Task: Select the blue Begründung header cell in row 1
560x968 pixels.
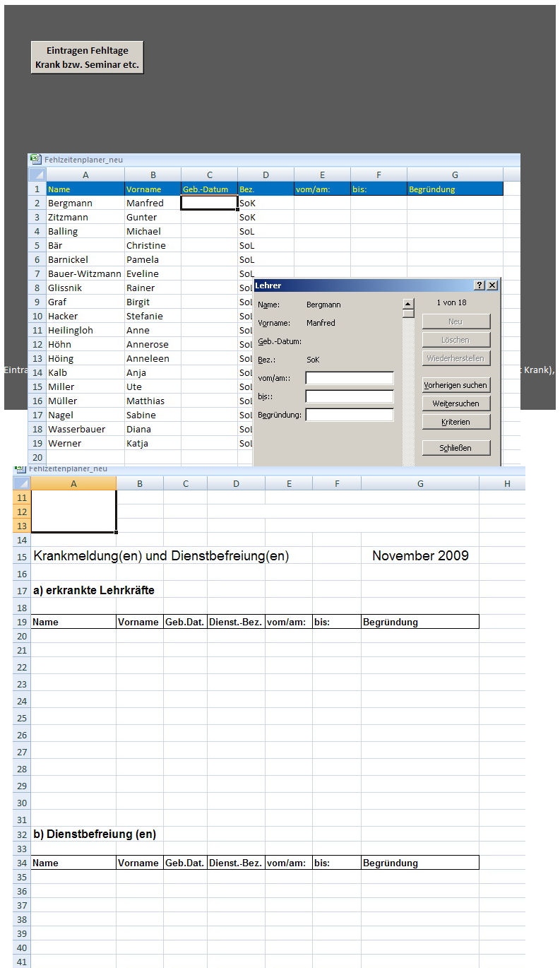Action: coord(455,189)
